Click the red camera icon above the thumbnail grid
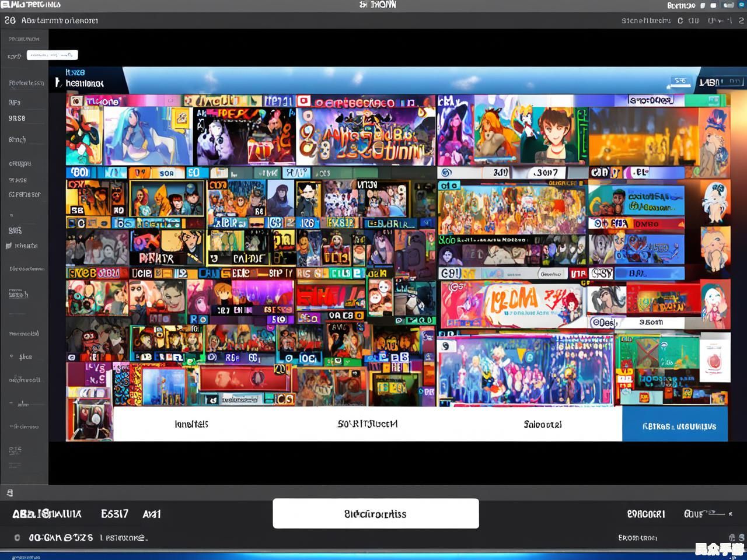The image size is (747, 560). point(303,101)
